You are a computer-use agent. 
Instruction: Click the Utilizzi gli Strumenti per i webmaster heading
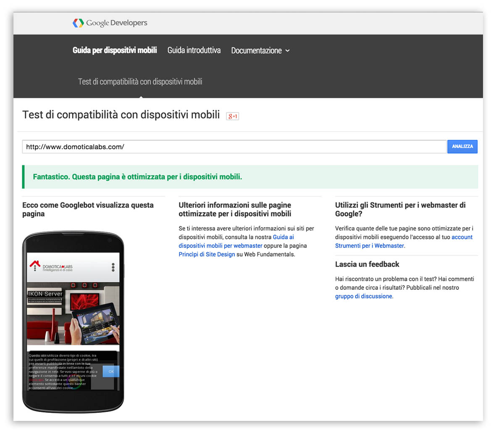point(400,209)
